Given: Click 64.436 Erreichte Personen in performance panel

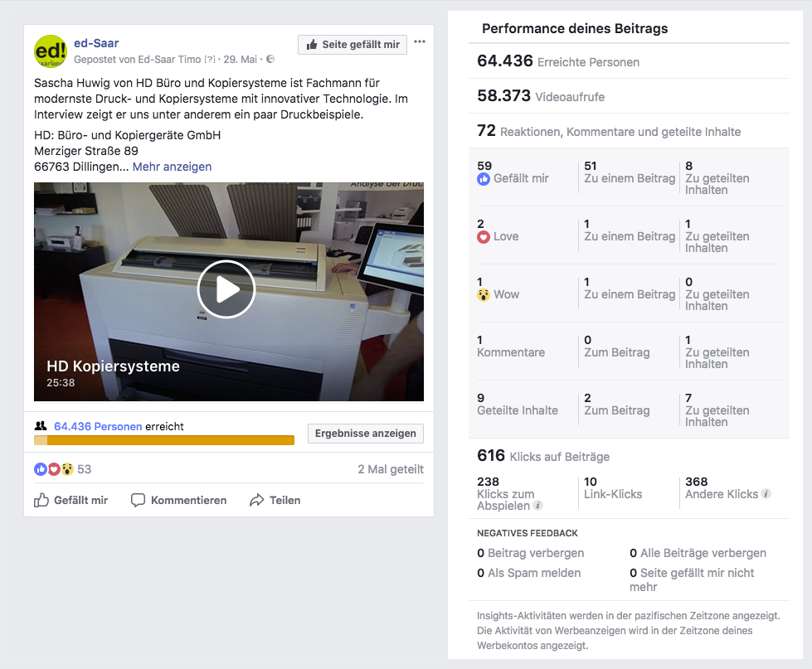Looking at the screenshot, I should tap(558, 61).
